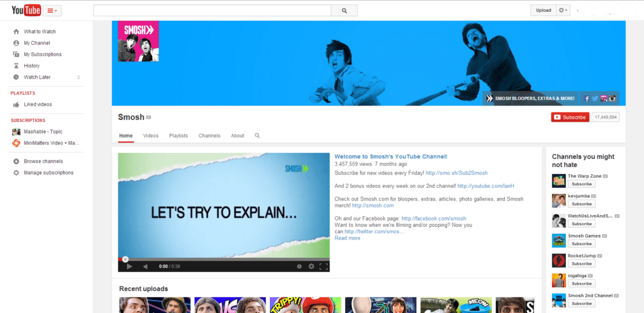Click the channel search magnifier icon

[257, 135]
